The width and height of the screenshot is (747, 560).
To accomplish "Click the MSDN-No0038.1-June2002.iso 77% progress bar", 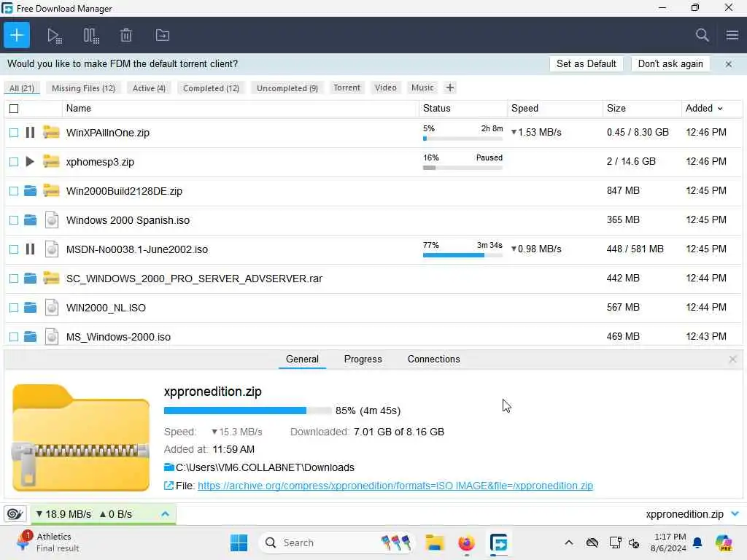I will point(462,255).
